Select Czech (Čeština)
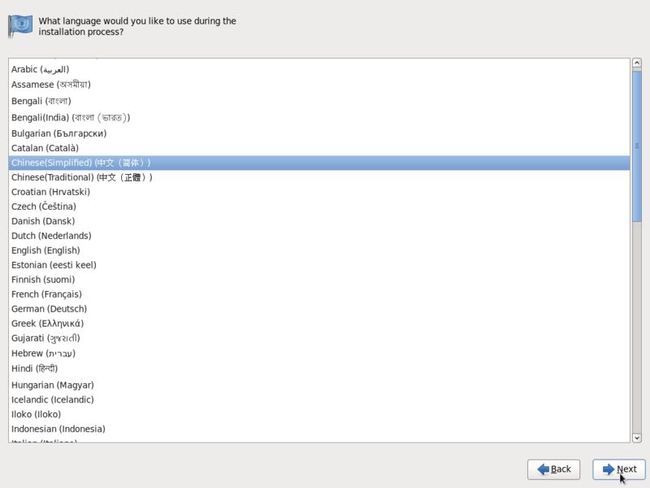Image resolution: width=650 pixels, height=488 pixels. (319, 206)
